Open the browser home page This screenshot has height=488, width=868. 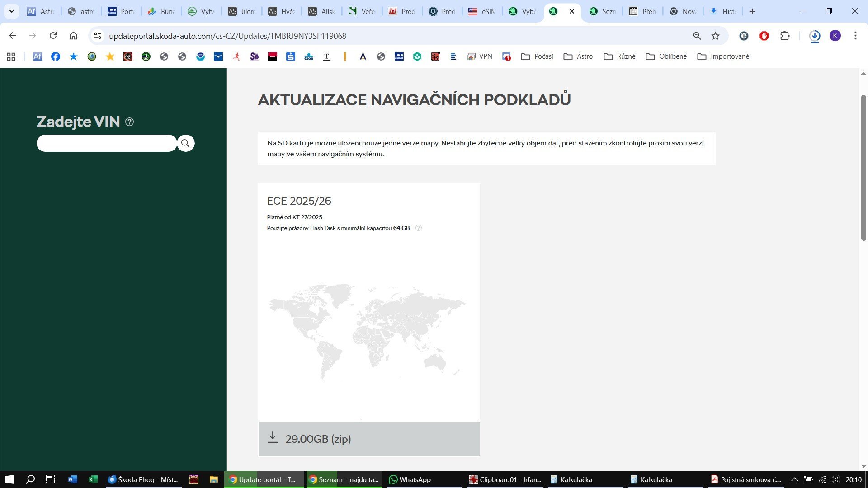pos(73,36)
